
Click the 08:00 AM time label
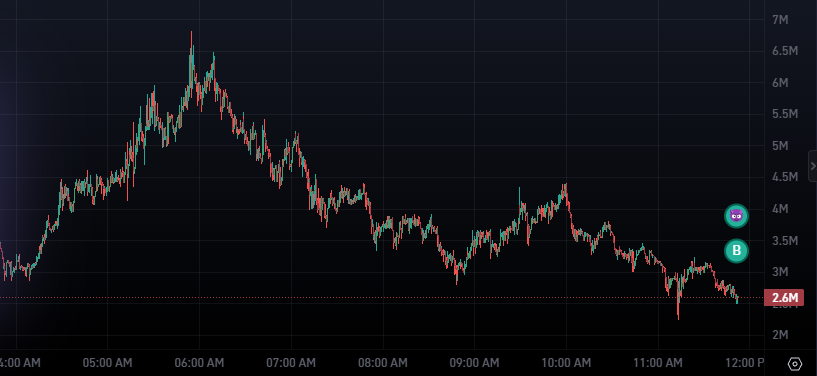click(x=383, y=362)
